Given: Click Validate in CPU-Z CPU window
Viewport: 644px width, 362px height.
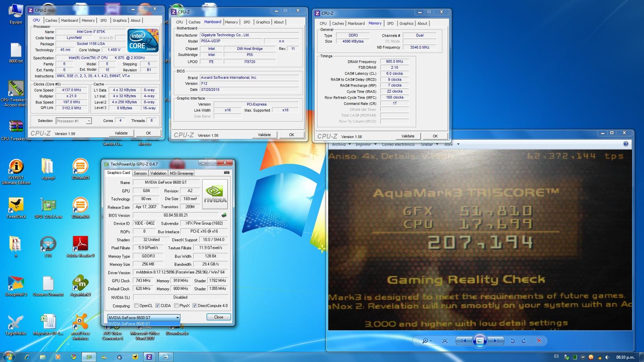Looking at the screenshot, I should 121,133.
